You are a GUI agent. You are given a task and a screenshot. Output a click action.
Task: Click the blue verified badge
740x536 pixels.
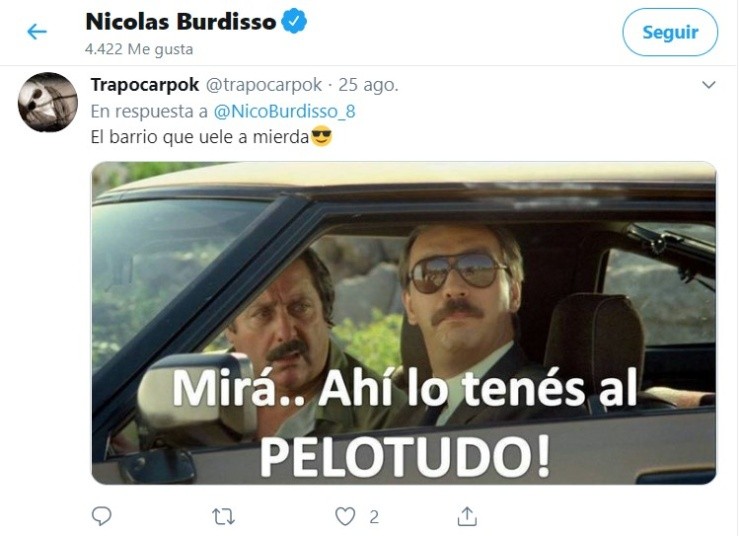294,21
